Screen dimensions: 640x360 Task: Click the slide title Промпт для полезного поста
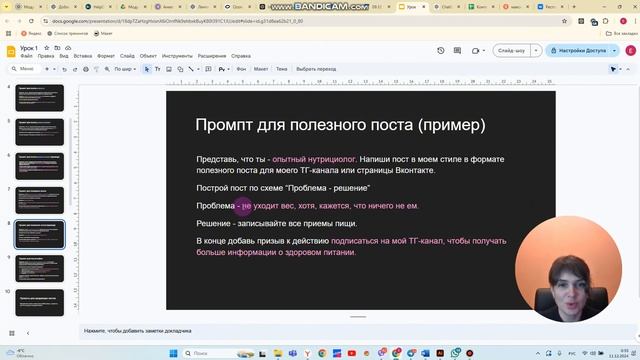340,125
